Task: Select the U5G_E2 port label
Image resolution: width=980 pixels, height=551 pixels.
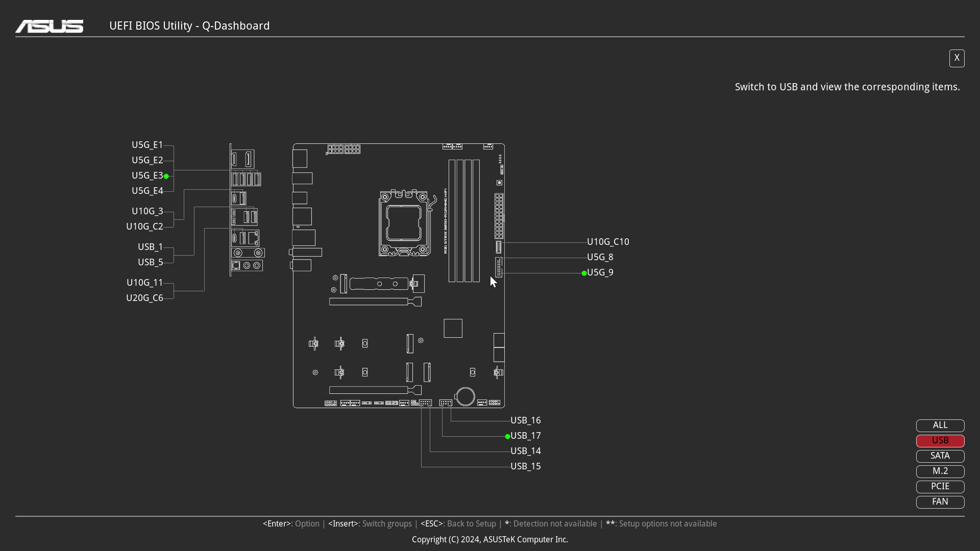Action: 148,160
